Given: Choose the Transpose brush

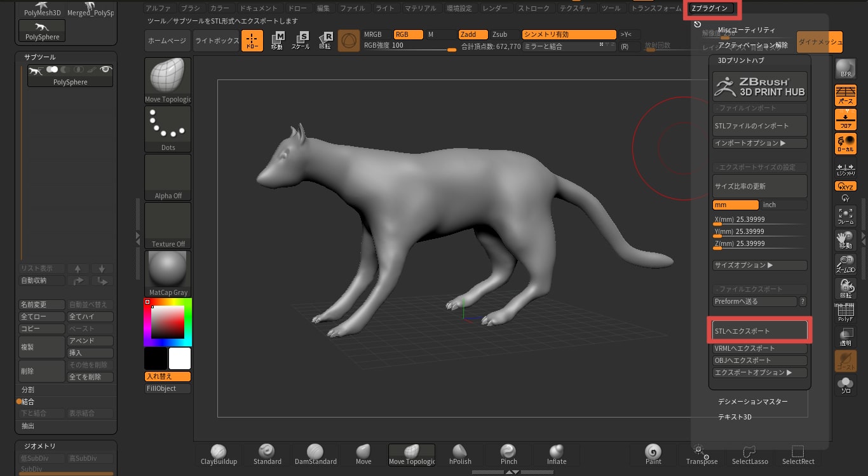Looking at the screenshot, I should [x=702, y=454].
